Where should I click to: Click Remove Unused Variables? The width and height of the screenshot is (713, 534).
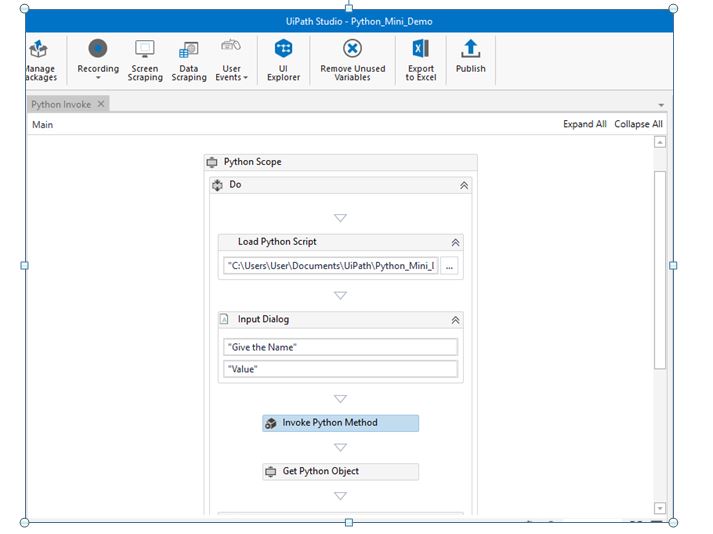pos(352,60)
